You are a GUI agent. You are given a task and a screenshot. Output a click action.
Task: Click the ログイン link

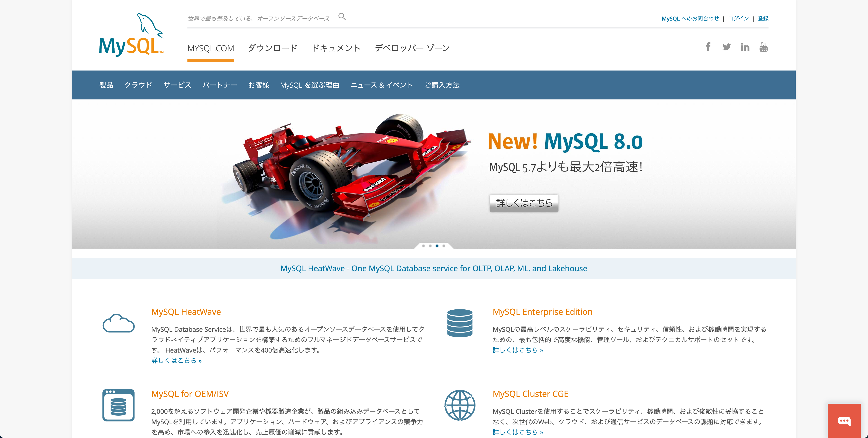tap(738, 19)
